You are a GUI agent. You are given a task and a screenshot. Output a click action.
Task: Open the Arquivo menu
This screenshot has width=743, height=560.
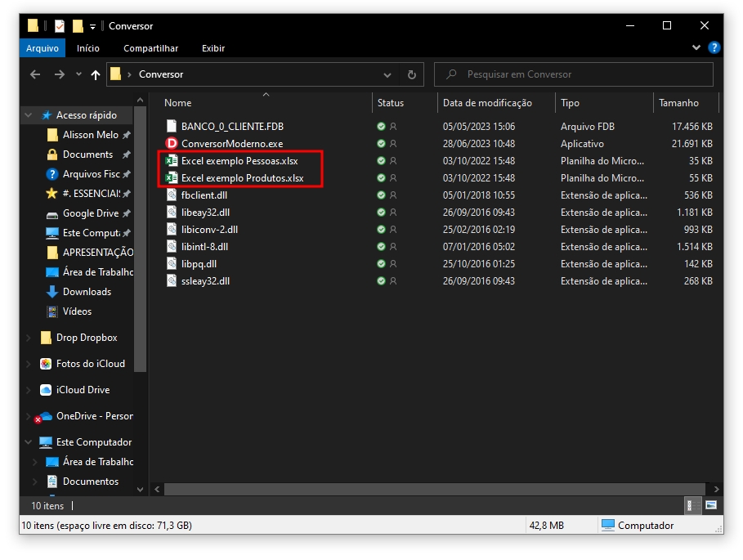[42, 48]
